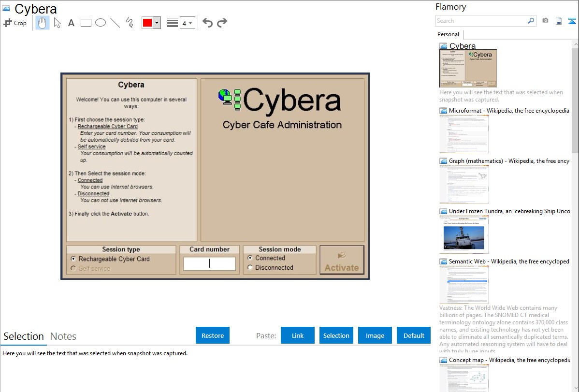Select the Crop tool

(x=15, y=23)
